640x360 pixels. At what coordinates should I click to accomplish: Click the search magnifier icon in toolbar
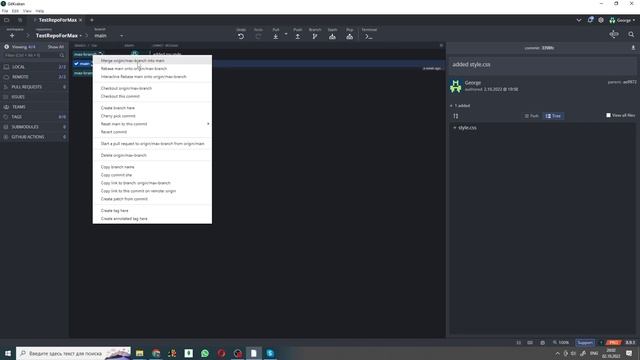[x=631, y=35]
